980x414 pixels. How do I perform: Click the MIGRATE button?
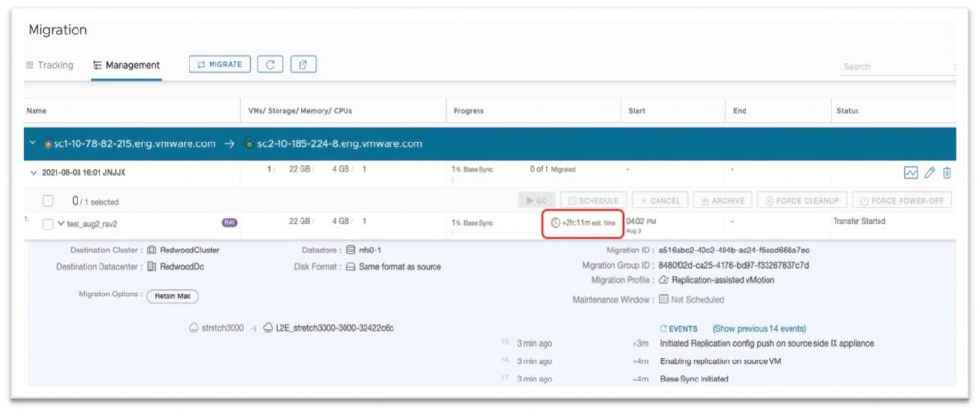pyautogui.click(x=219, y=64)
